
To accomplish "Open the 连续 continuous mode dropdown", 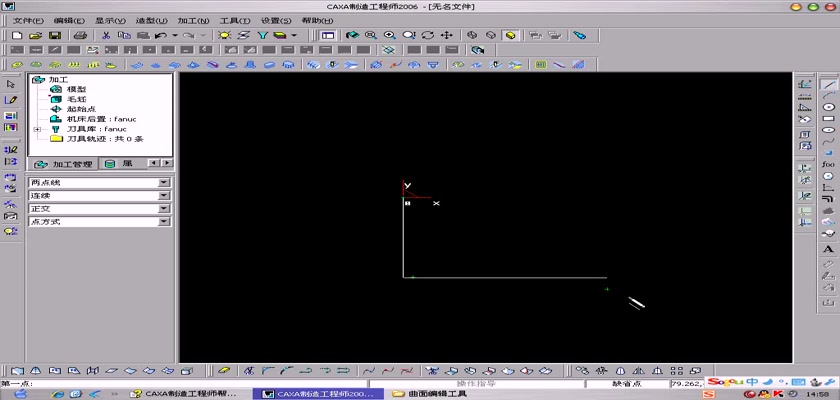I will 164,195.
